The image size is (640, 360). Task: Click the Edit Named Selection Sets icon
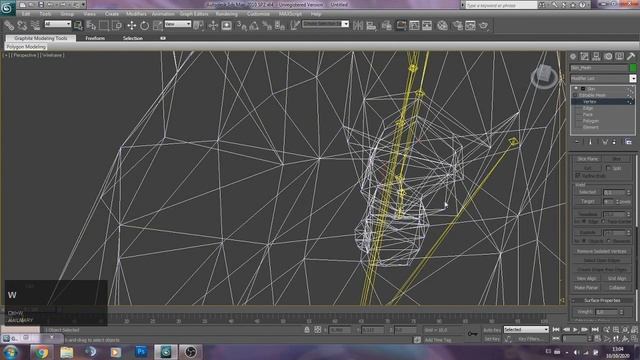[295, 26]
